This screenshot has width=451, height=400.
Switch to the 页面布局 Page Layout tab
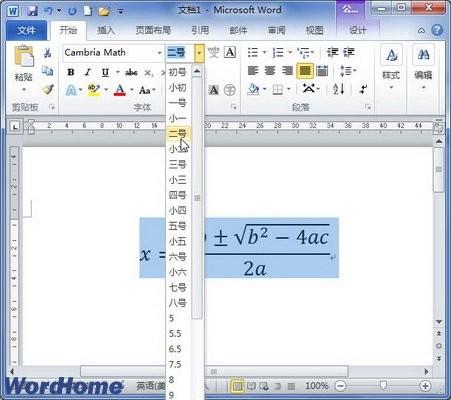pyautogui.click(x=153, y=30)
